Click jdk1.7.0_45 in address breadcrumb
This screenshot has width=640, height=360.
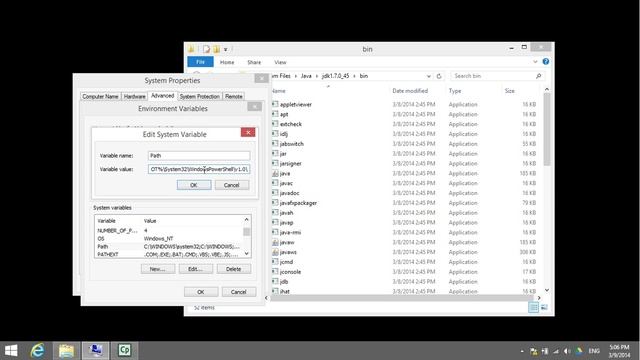336,76
